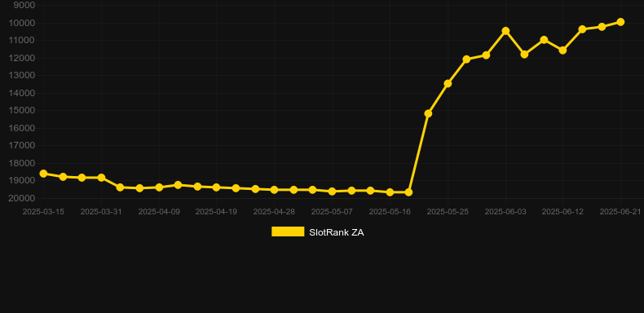This screenshot has height=313, width=644.
Task: Select the 2025-05-25 data point near 13500
Action: (x=448, y=84)
